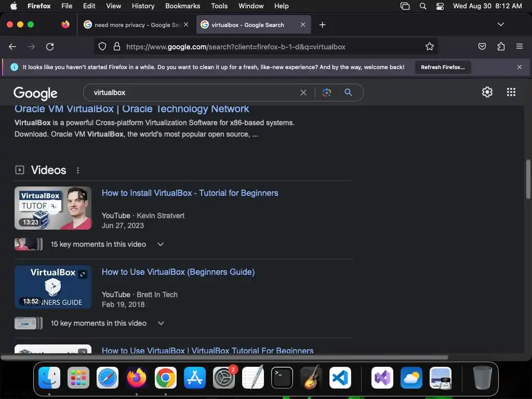Image resolution: width=532 pixels, height=399 pixels.
Task: Close the virtualbox Google Search tab
Action: point(303,24)
